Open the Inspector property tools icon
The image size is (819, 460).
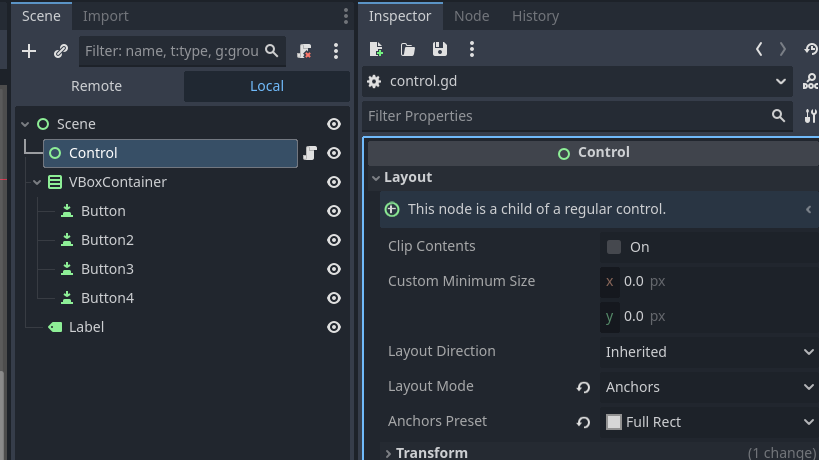point(810,116)
